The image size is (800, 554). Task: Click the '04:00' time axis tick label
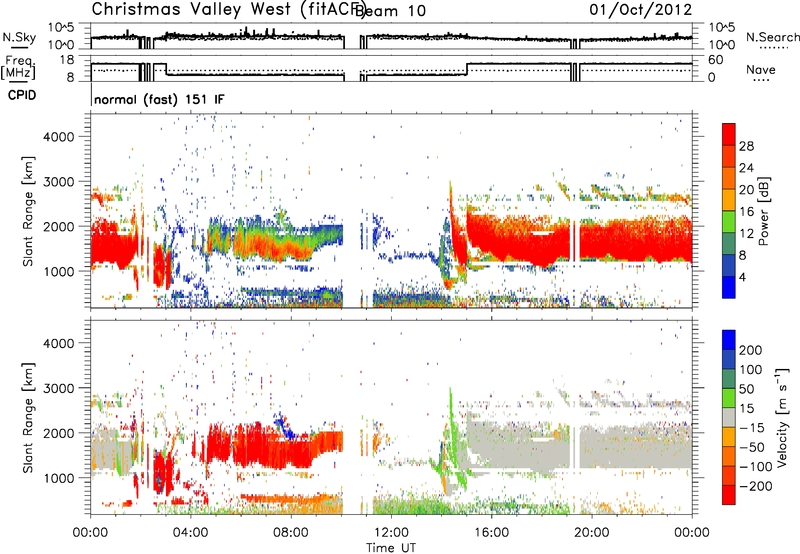tap(191, 533)
